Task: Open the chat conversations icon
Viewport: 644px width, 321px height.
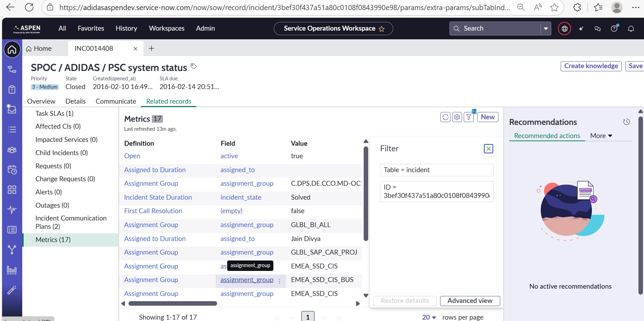Action: [598, 29]
